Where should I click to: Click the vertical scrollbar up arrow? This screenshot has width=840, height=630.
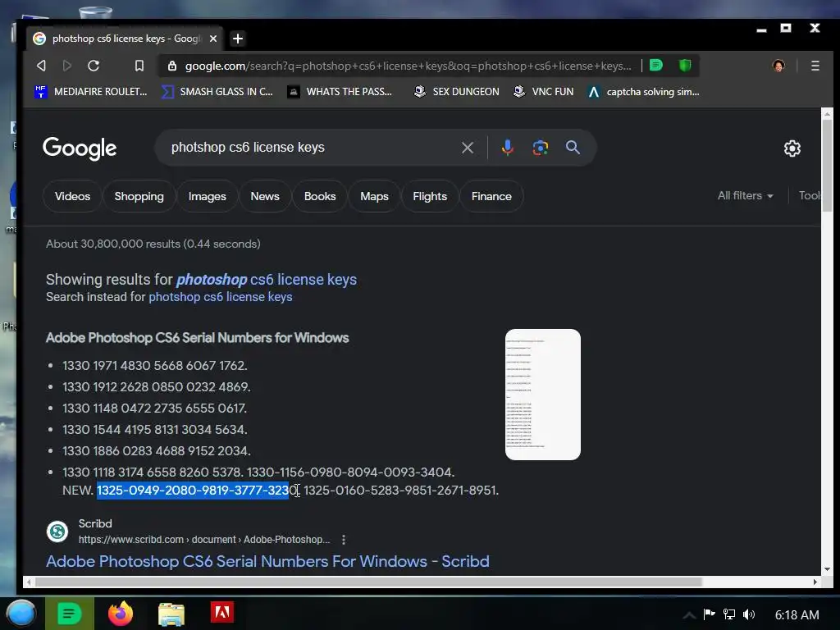827,113
